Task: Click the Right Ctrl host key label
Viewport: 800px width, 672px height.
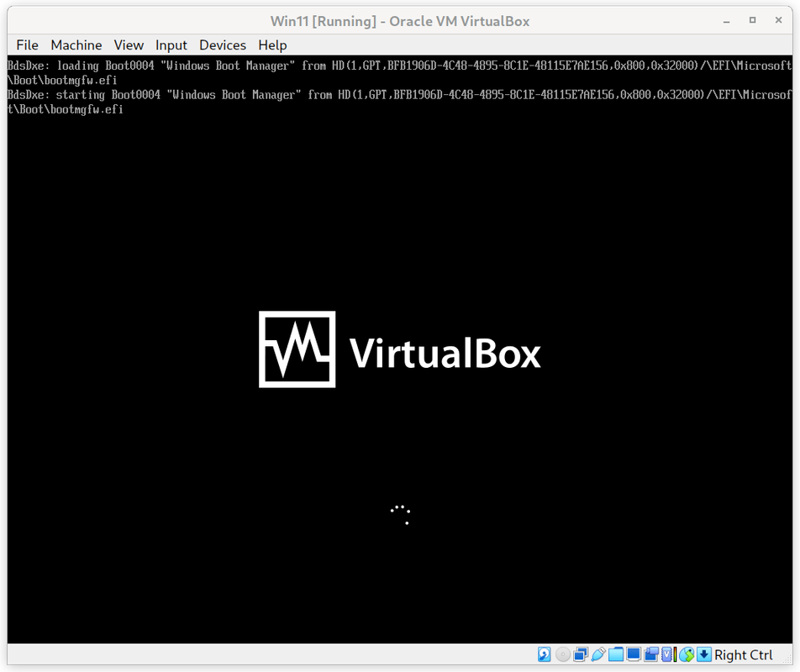Action: (x=744, y=654)
